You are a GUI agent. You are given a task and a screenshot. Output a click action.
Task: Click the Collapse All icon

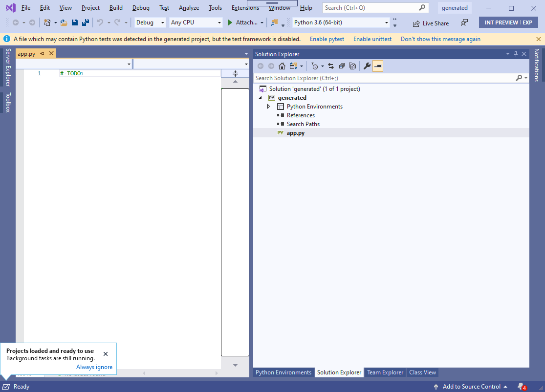[x=342, y=66]
